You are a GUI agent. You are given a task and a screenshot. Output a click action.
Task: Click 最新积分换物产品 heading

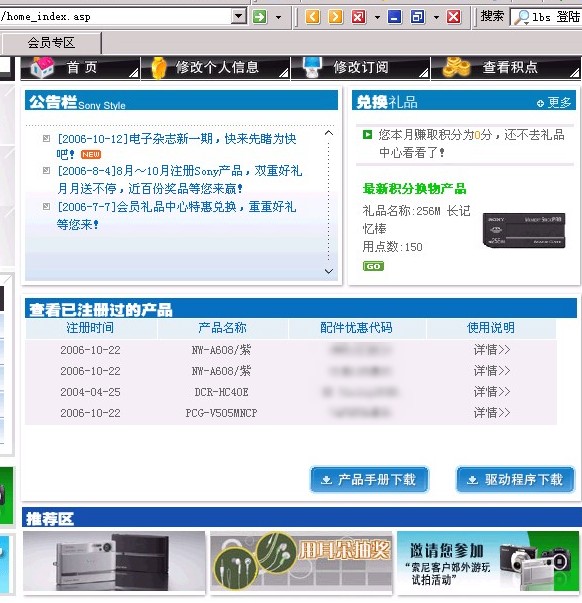click(x=415, y=189)
